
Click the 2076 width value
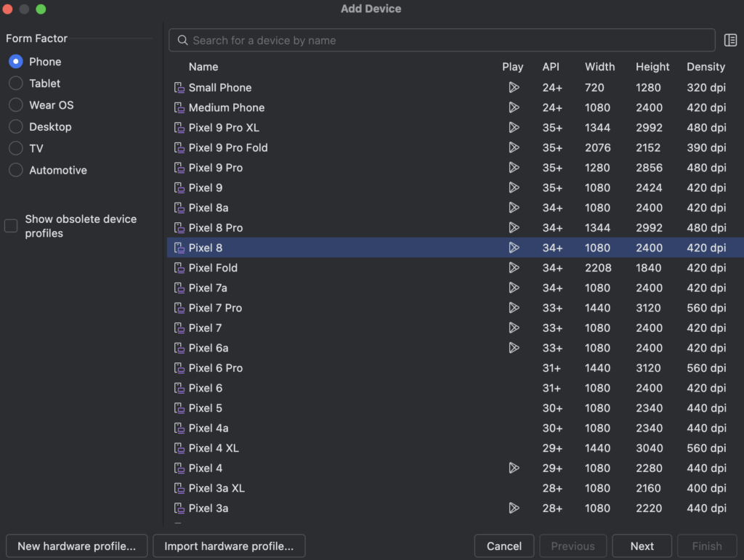[x=597, y=147]
